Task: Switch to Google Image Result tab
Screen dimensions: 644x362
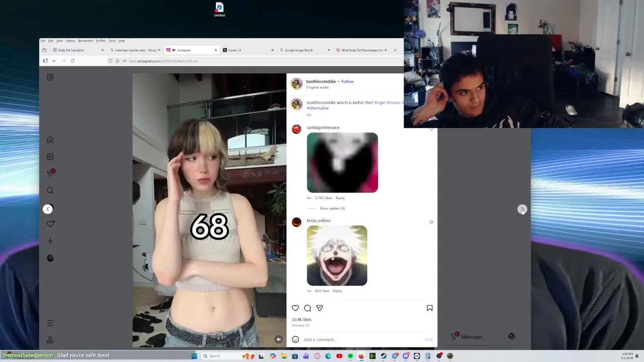Action: click(305, 50)
